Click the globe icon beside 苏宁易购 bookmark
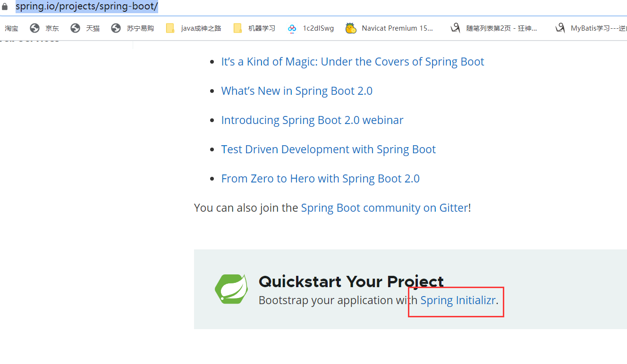The image size is (627, 364). (116, 28)
